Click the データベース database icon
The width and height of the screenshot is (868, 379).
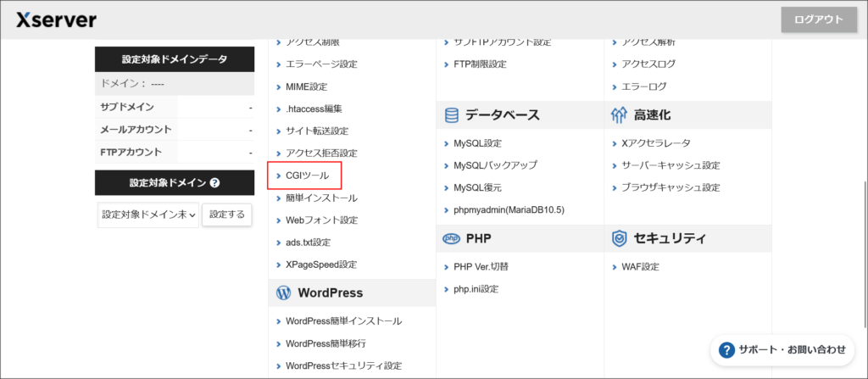(x=452, y=115)
